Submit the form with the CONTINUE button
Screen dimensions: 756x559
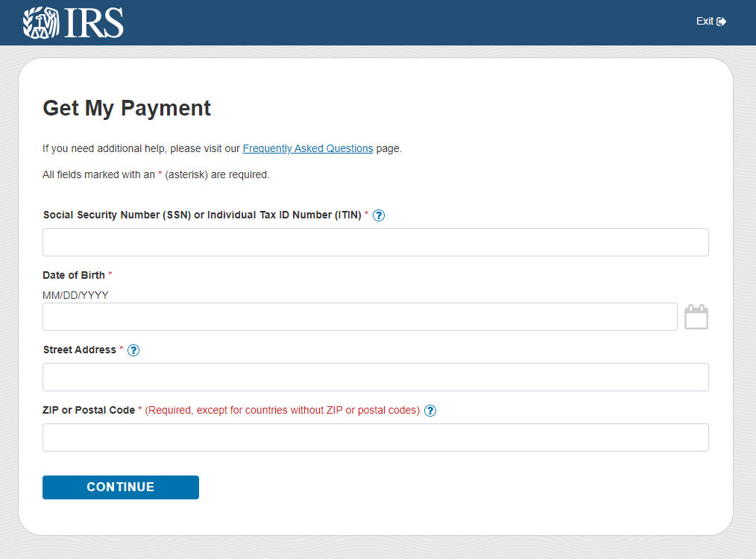click(121, 487)
